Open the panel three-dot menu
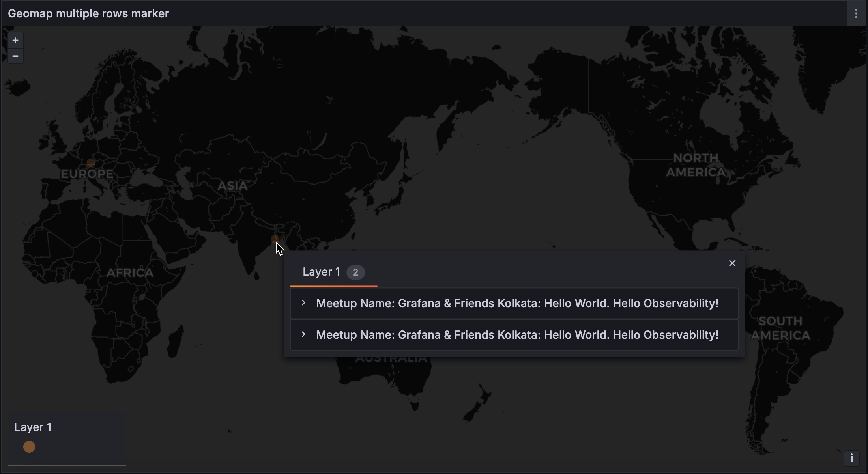 tap(856, 13)
